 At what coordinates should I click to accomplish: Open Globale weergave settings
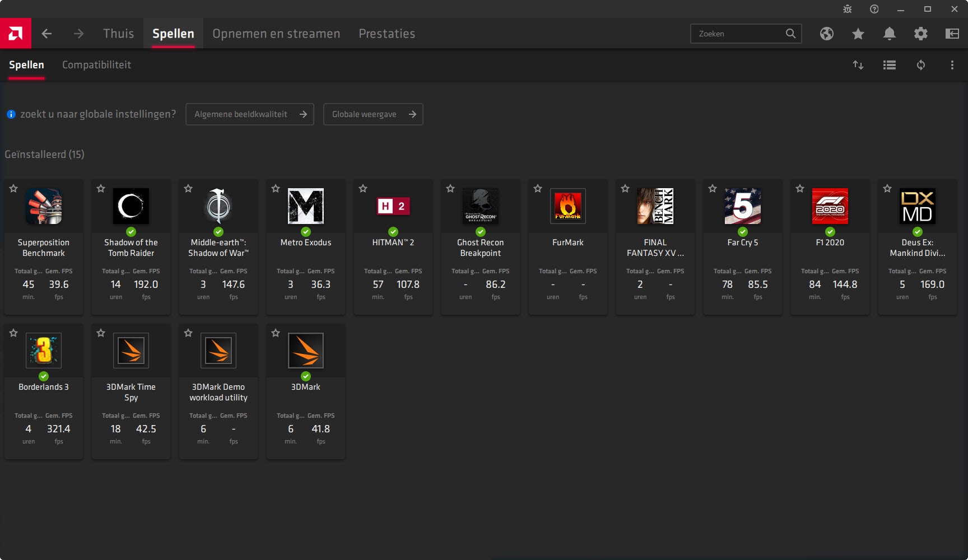[x=373, y=114]
